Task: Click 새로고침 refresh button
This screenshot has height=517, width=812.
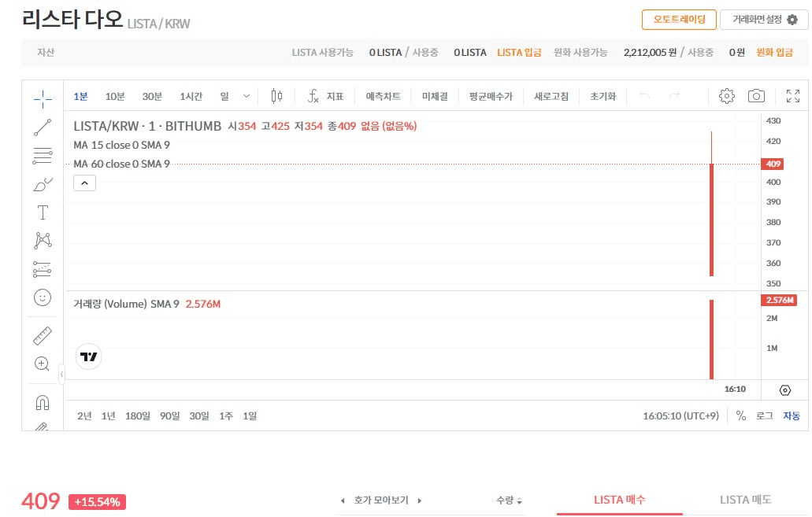Action: click(x=551, y=96)
